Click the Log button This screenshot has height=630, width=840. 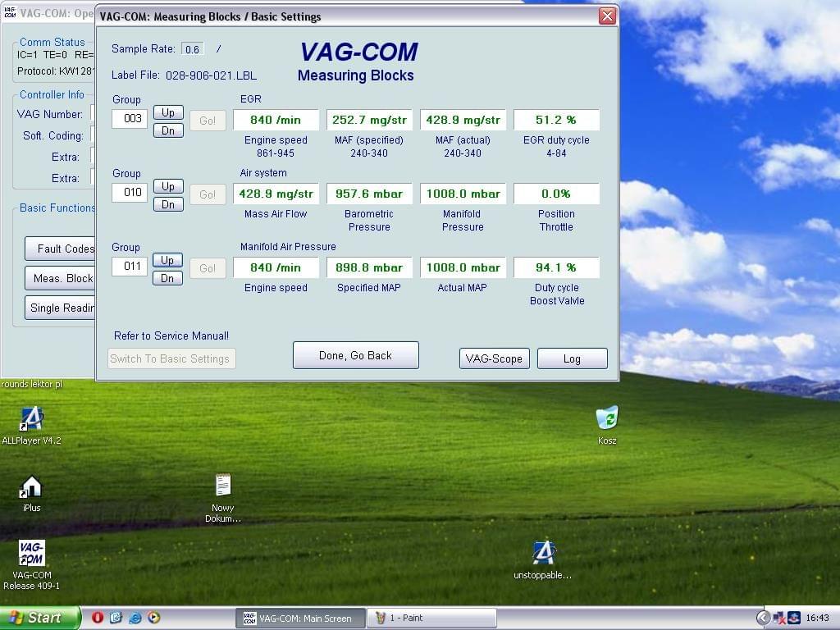tap(572, 359)
